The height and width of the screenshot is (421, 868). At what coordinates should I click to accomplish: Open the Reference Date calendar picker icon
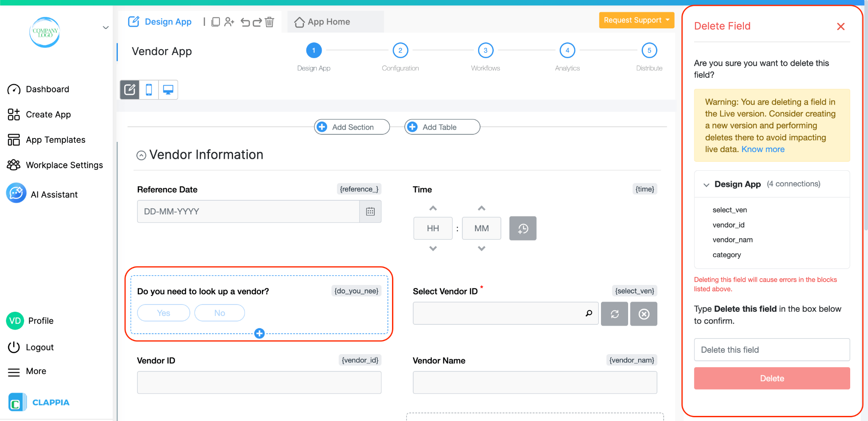point(370,211)
